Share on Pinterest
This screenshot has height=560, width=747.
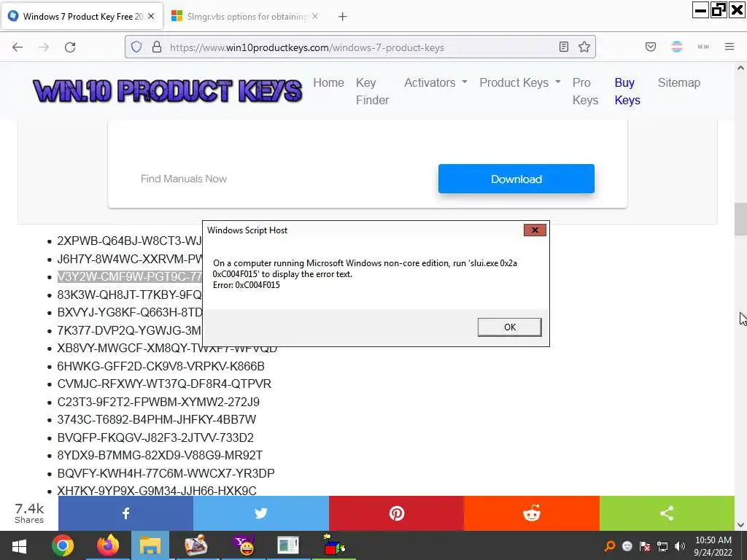pyautogui.click(x=396, y=513)
